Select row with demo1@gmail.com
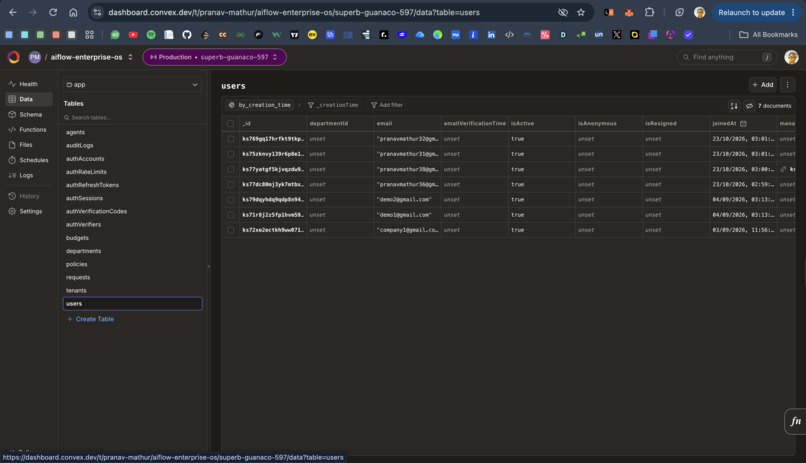Viewport: 806px width, 463px height. 230,215
